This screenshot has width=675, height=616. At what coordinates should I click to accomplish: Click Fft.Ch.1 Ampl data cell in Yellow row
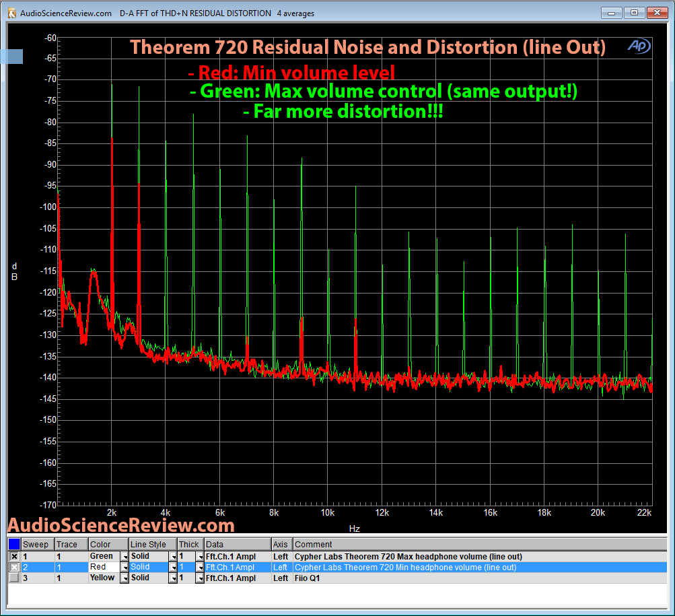click(x=238, y=578)
